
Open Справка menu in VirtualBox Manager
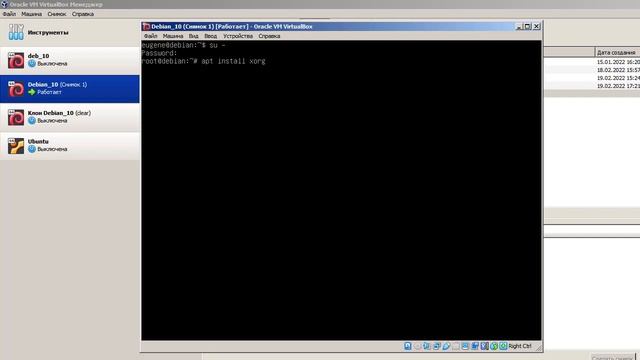[83, 14]
